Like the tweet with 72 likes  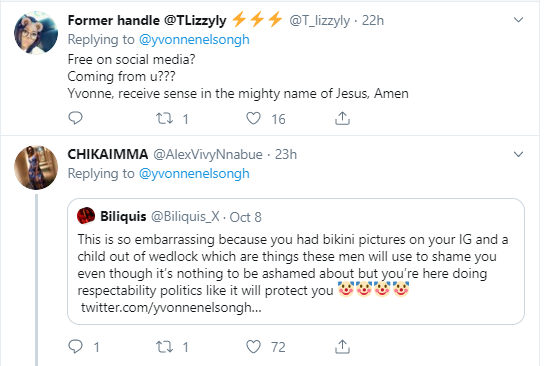tap(253, 347)
